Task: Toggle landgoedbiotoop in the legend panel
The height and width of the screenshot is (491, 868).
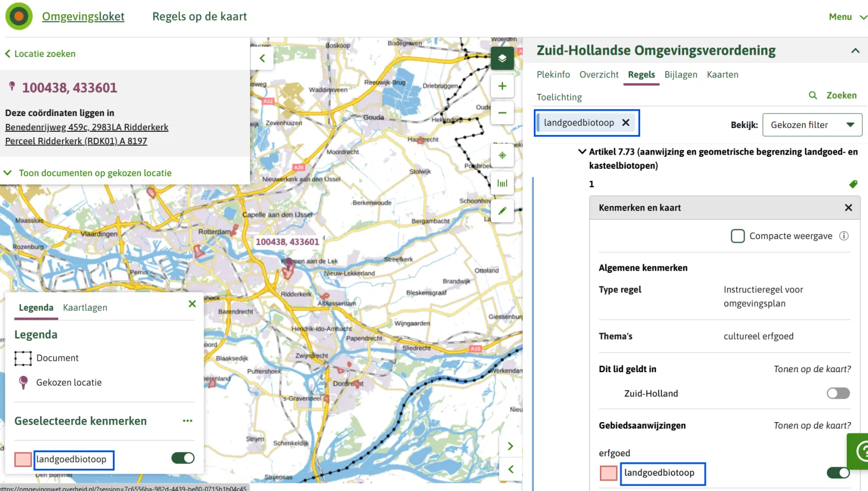Action: [183, 458]
